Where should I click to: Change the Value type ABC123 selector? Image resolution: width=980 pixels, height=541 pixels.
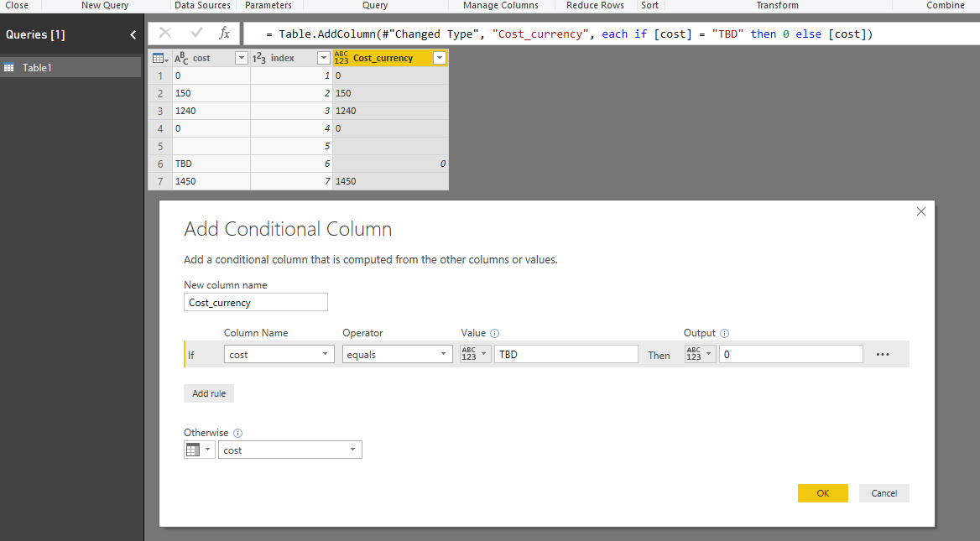coord(476,354)
